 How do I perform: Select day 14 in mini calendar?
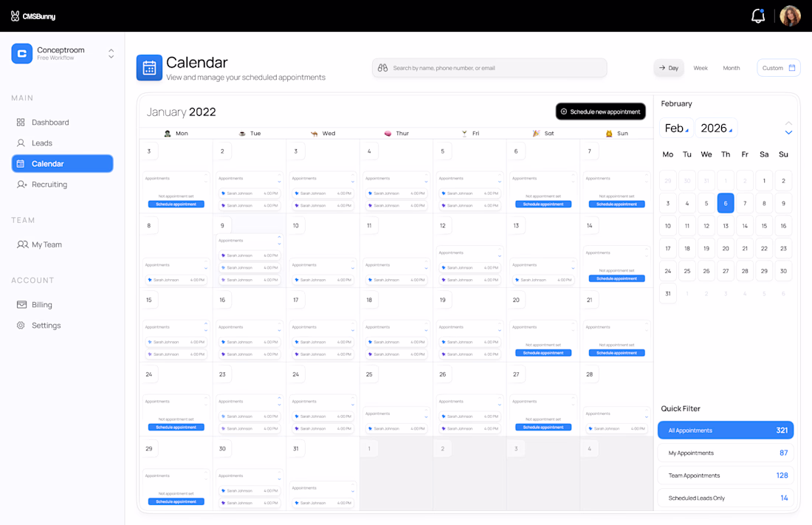pyautogui.click(x=745, y=226)
